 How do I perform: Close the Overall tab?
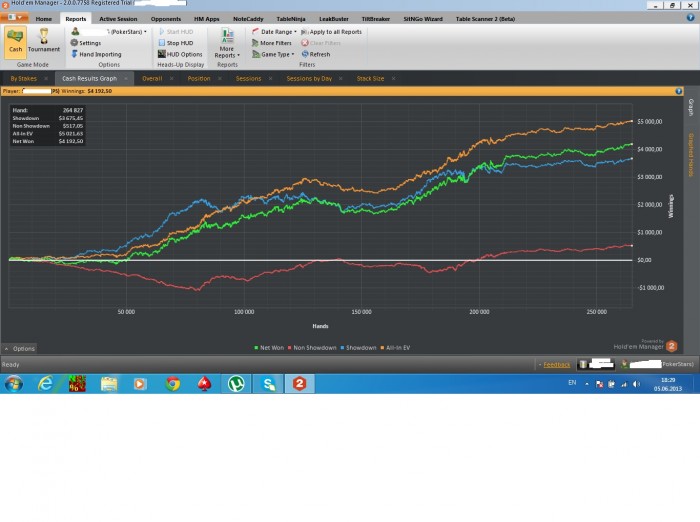pos(173,79)
